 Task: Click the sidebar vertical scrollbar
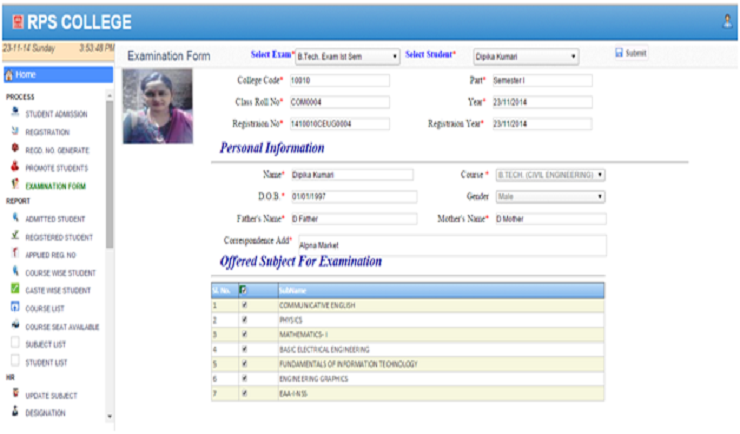click(x=109, y=200)
